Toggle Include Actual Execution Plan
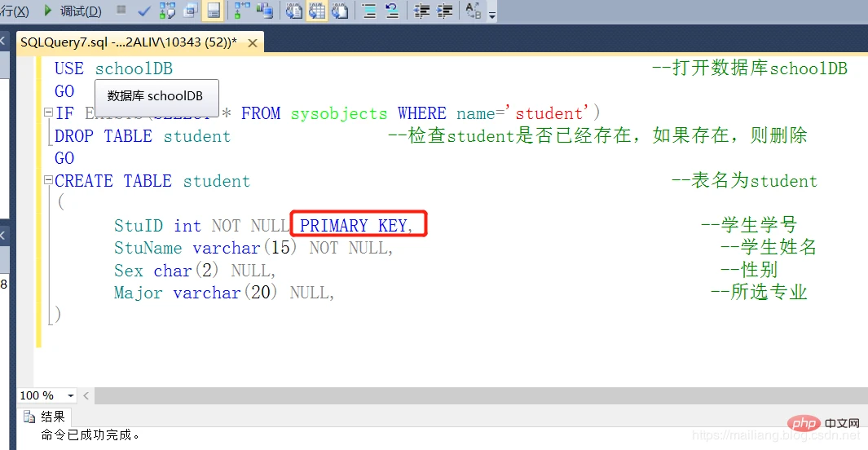The height and width of the screenshot is (450, 868). (242, 11)
